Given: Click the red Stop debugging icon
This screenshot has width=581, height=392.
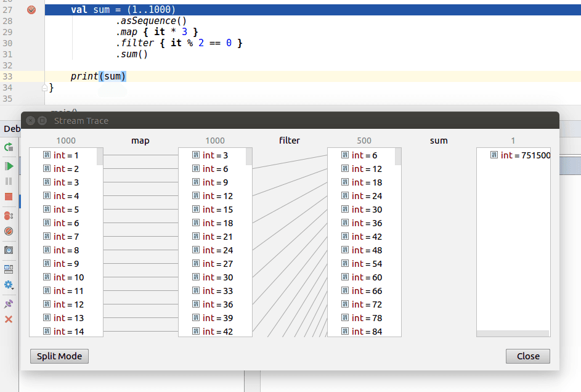Looking at the screenshot, I should pyautogui.click(x=9, y=197).
